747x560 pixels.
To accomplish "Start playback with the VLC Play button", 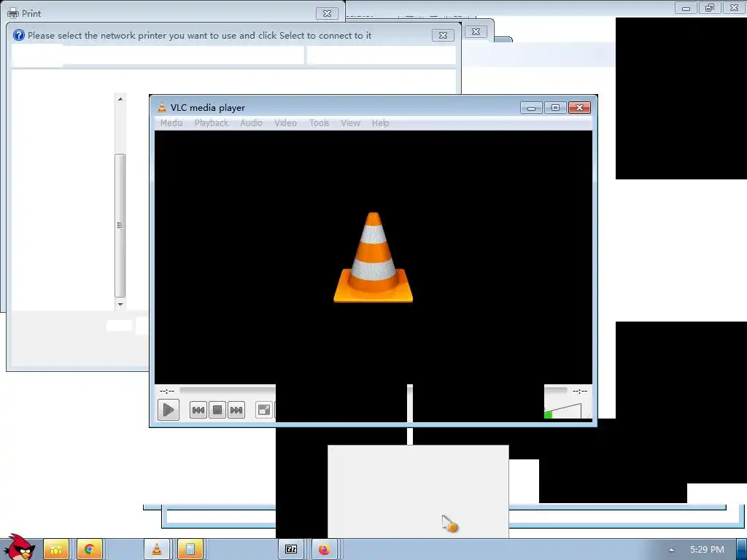I will tap(169, 410).
